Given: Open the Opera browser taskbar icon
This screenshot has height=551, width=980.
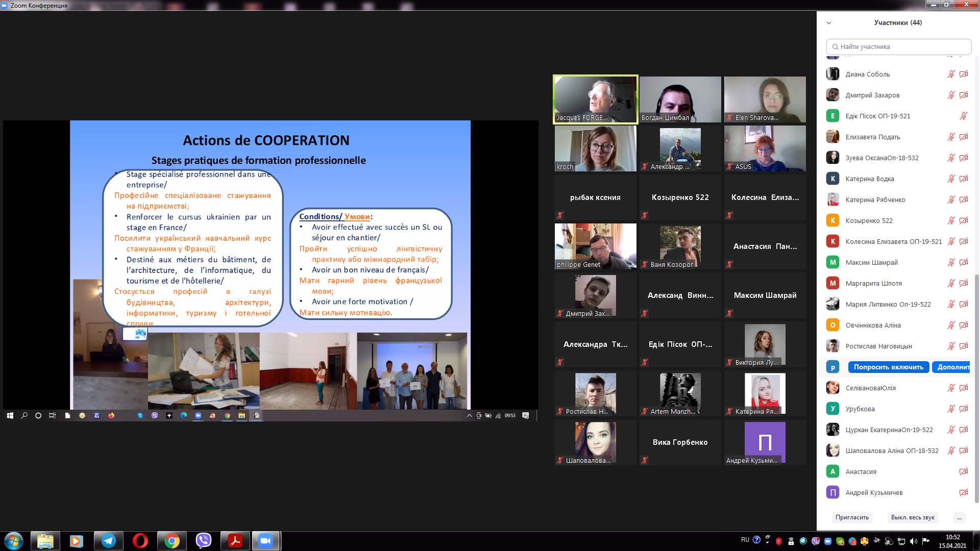Looking at the screenshot, I should (140, 541).
